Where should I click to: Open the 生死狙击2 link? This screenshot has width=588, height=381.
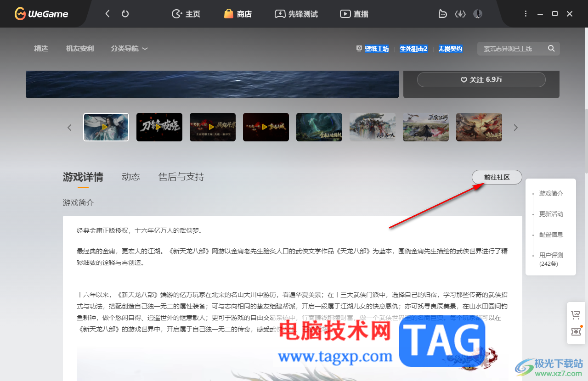413,49
